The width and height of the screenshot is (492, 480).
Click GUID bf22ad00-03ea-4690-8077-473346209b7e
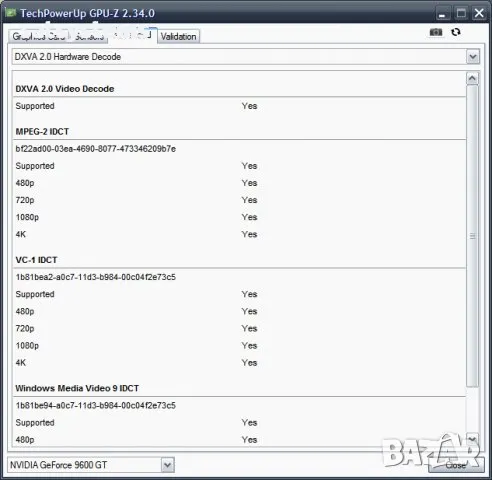tap(96, 149)
